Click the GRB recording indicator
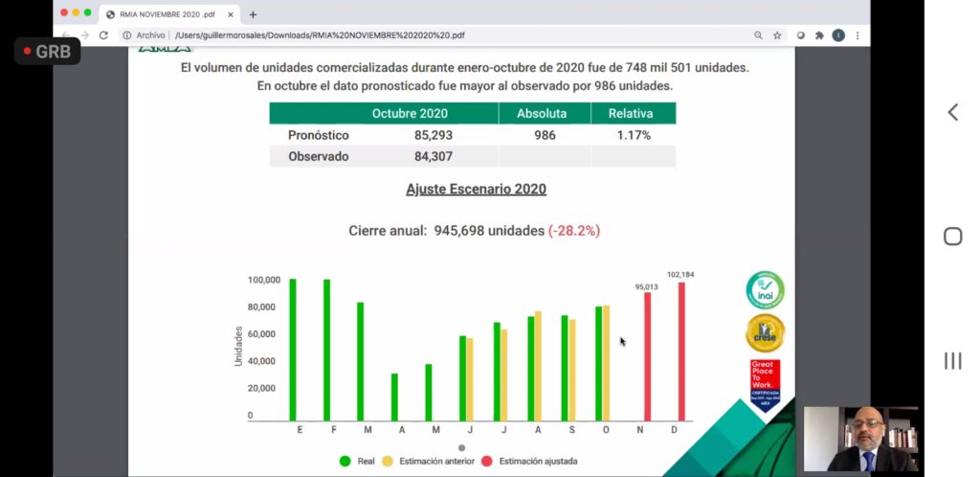 tap(47, 52)
